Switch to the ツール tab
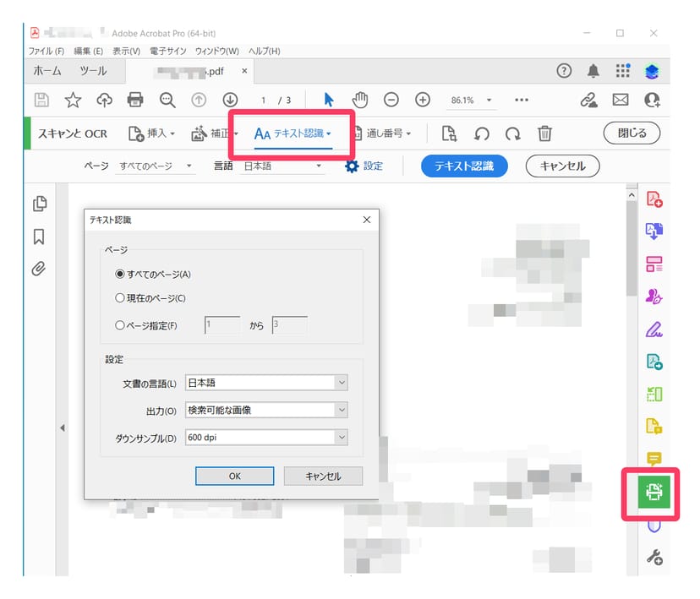Image resolution: width=700 pixels, height=599 pixels. point(93,72)
